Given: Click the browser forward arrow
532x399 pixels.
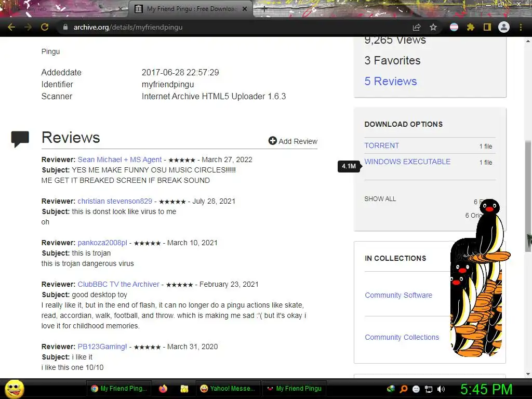Looking at the screenshot, I should point(28,27).
